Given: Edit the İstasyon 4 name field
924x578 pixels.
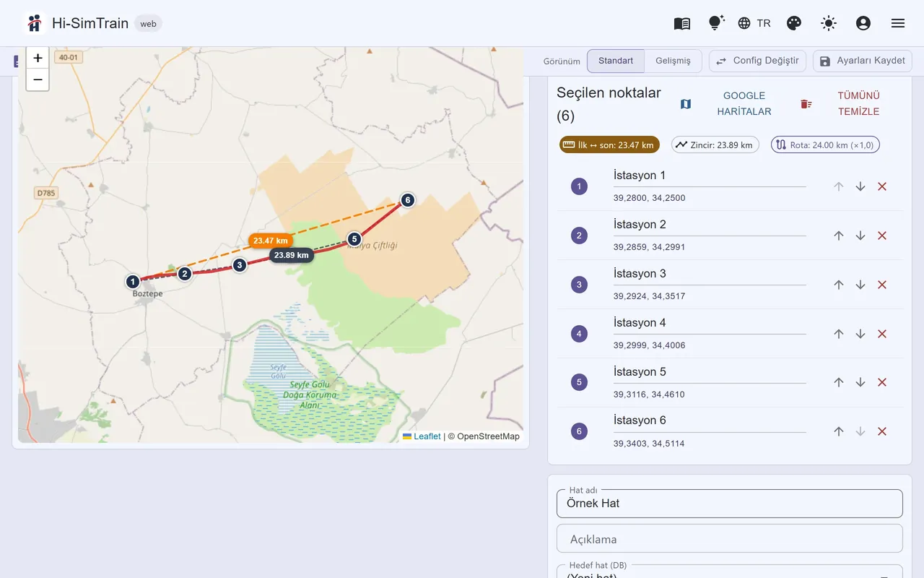Looking at the screenshot, I should [x=710, y=323].
